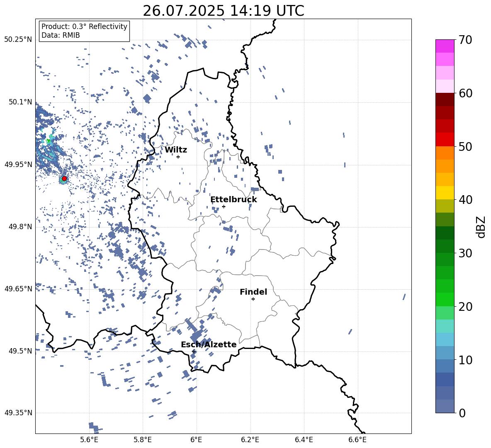Select the Wiltz label
The width and height of the screenshot is (491, 448).
176,150
